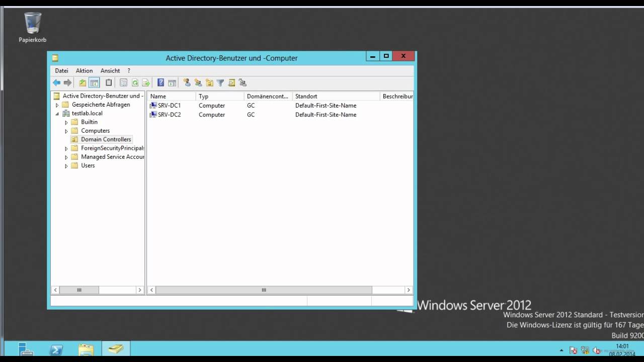Open the Aktion menu
This screenshot has height=362, width=644.
84,71
